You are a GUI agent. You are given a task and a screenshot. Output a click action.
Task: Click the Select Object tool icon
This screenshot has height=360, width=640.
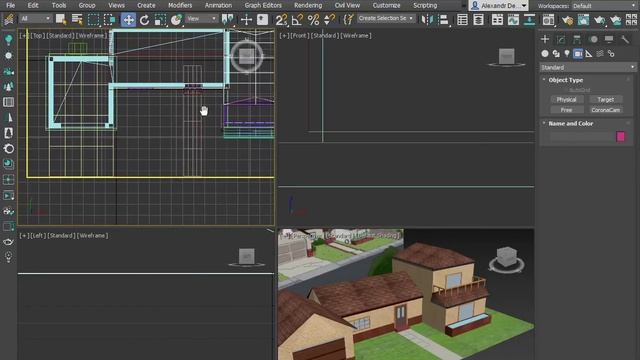pos(61,19)
